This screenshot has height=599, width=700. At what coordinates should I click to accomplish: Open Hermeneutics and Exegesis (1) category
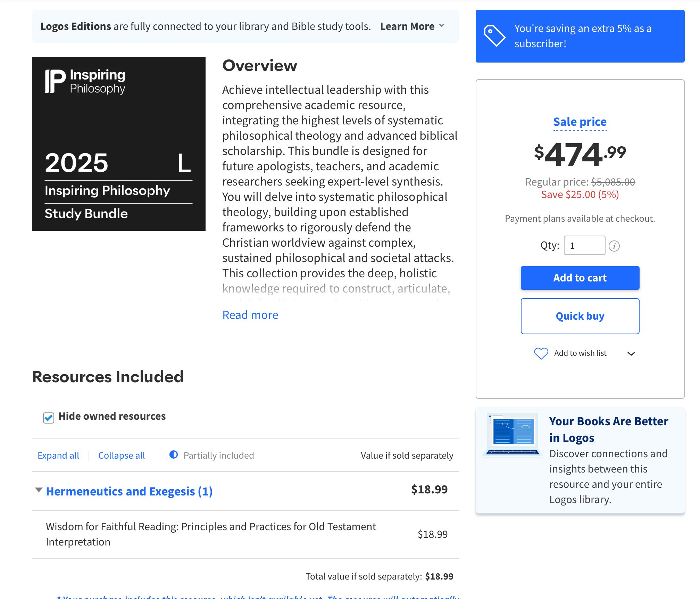tap(129, 491)
